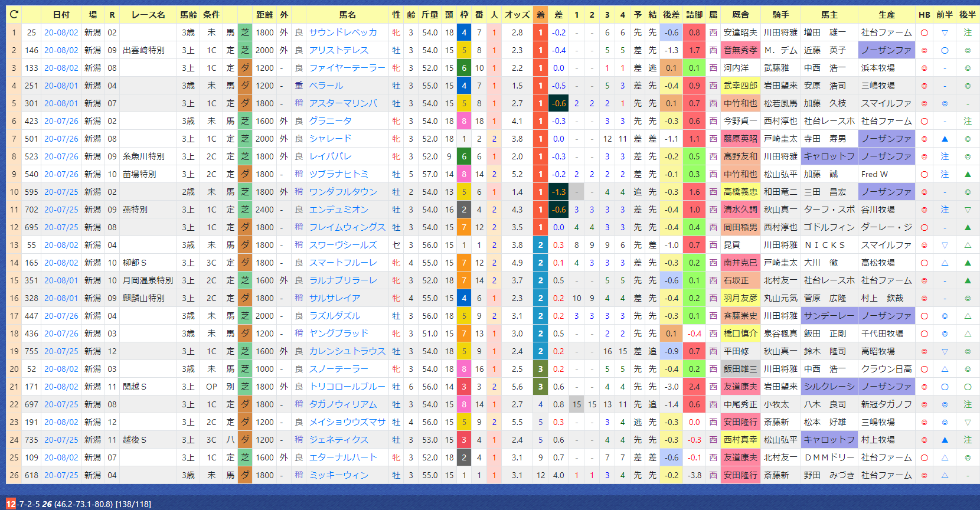Image resolution: width=980 pixels, height=510 pixels.
Task: Sort by the 着 column header
Action: (x=540, y=15)
